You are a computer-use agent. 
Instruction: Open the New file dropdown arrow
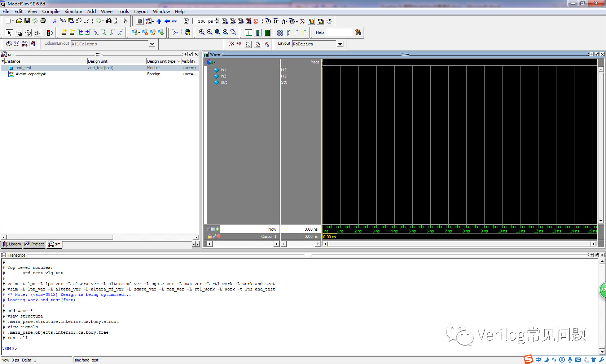click(x=13, y=21)
